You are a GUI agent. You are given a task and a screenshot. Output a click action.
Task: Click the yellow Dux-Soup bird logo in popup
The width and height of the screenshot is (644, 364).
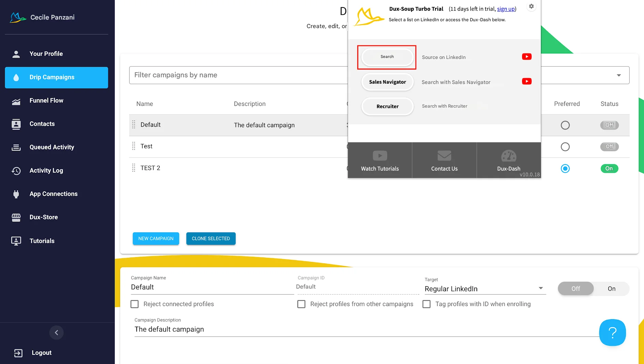coord(369,17)
